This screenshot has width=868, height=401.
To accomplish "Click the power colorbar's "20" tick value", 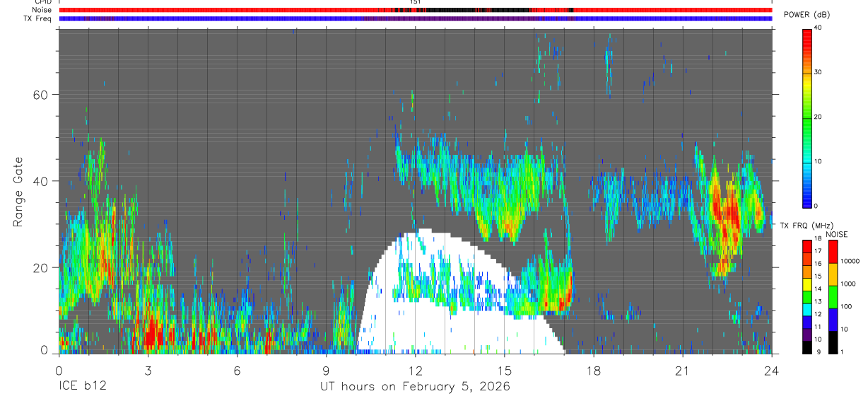I will click(819, 117).
